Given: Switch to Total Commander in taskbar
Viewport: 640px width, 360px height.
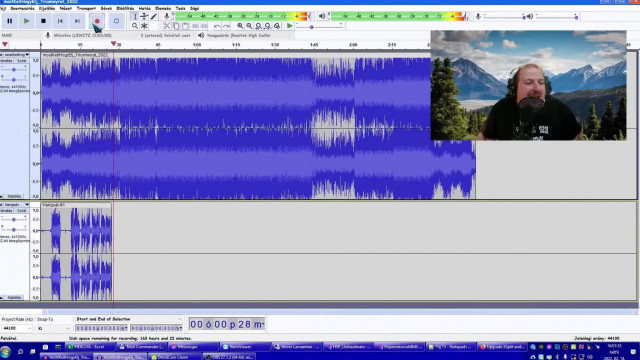Looking at the screenshot, I should coord(141,347).
